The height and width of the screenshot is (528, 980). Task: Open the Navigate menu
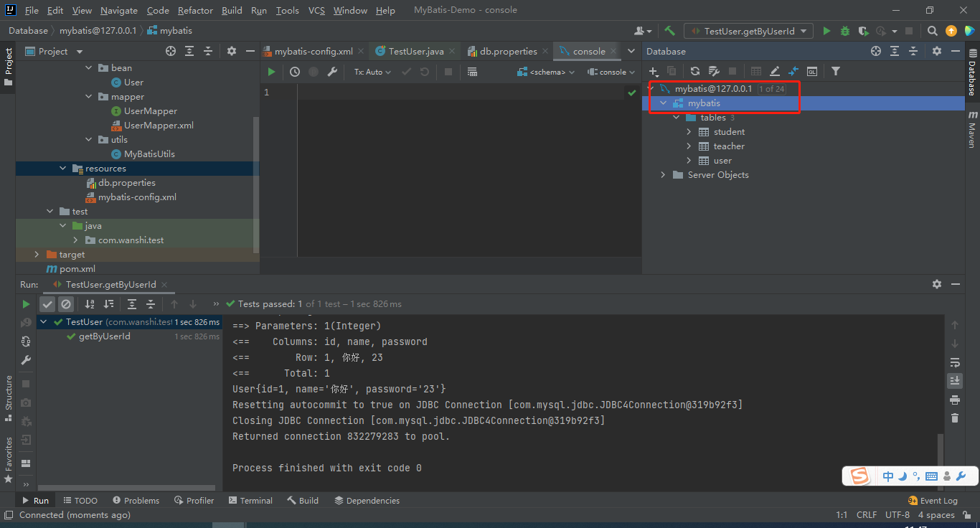[x=119, y=10]
